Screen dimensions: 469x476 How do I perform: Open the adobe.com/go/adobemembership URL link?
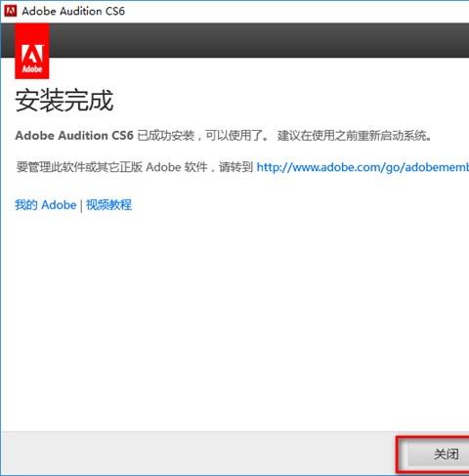click(362, 167)
